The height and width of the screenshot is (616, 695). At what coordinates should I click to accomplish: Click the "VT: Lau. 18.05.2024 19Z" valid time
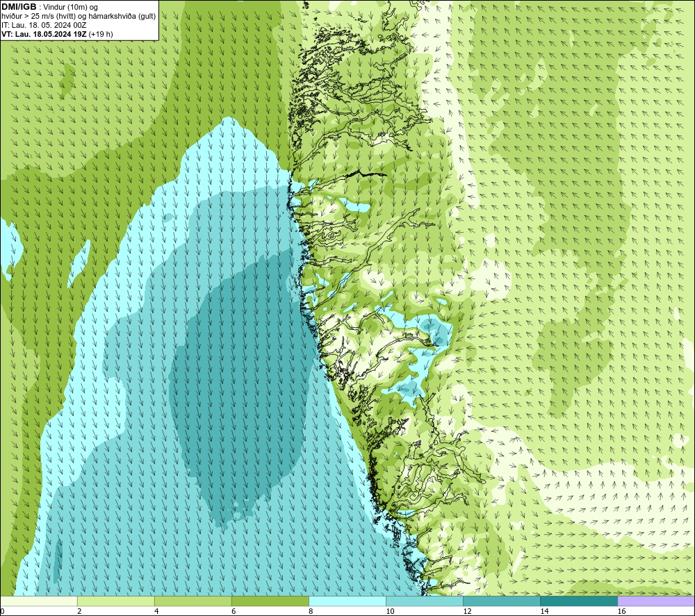(44, 34)
